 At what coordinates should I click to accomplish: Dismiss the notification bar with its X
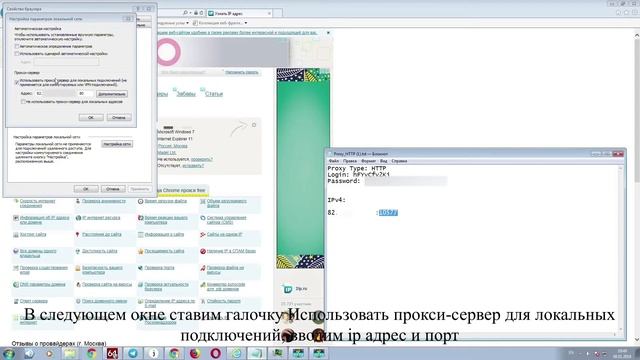(328, 33)
